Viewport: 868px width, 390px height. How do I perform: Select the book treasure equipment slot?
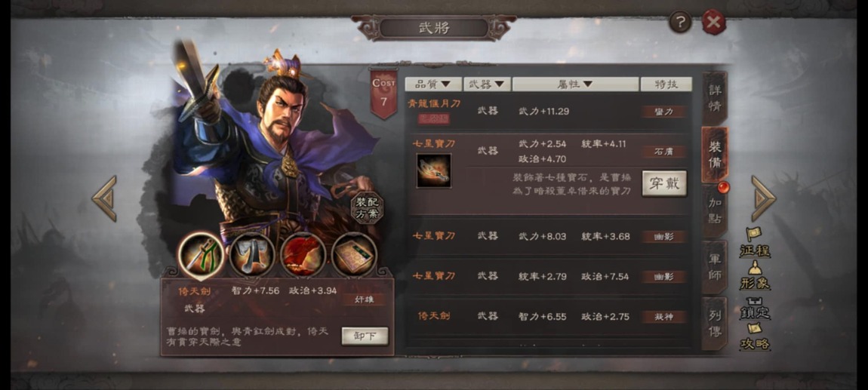click(x=354, y=255)
